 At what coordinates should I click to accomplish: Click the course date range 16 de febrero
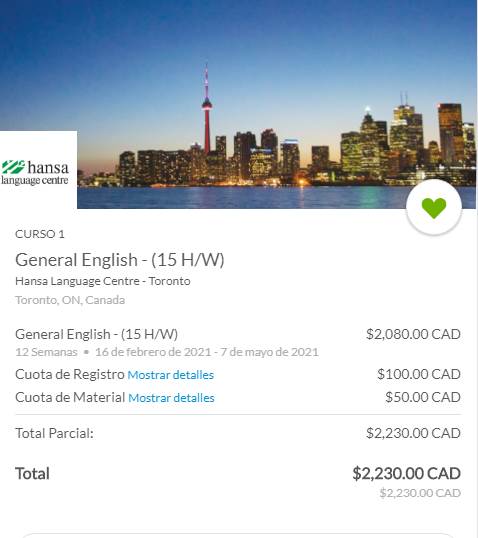(x=207, y=352)
